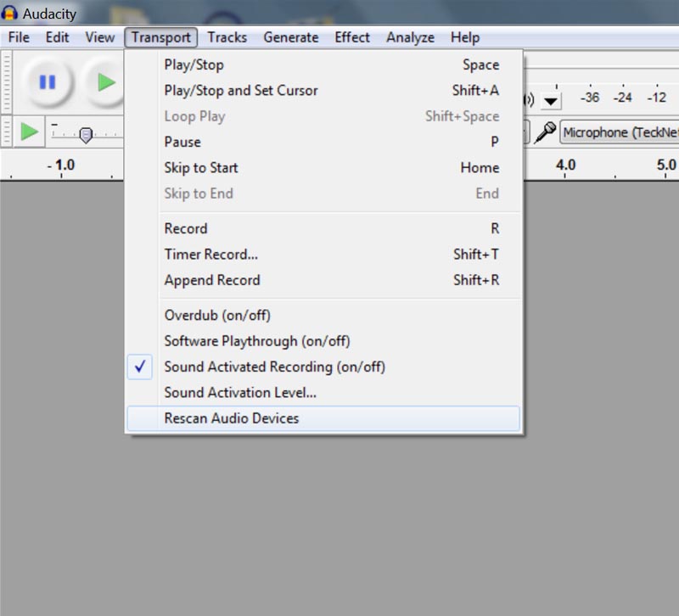679x616 pixels.
Task: Click the 4.0 mark on the timeline ruler
Action: [x=565, y=165]
